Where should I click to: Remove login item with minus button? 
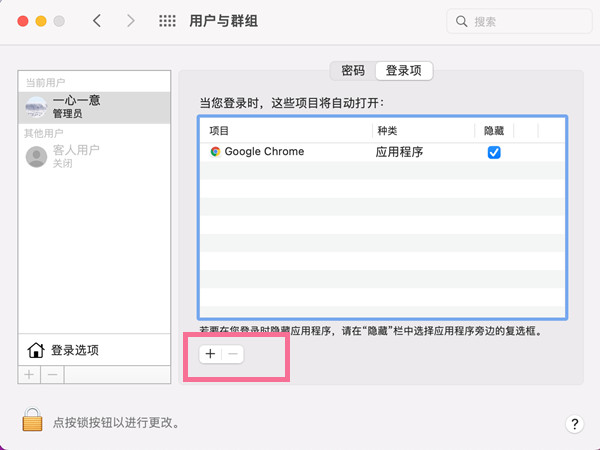(233, 354)
